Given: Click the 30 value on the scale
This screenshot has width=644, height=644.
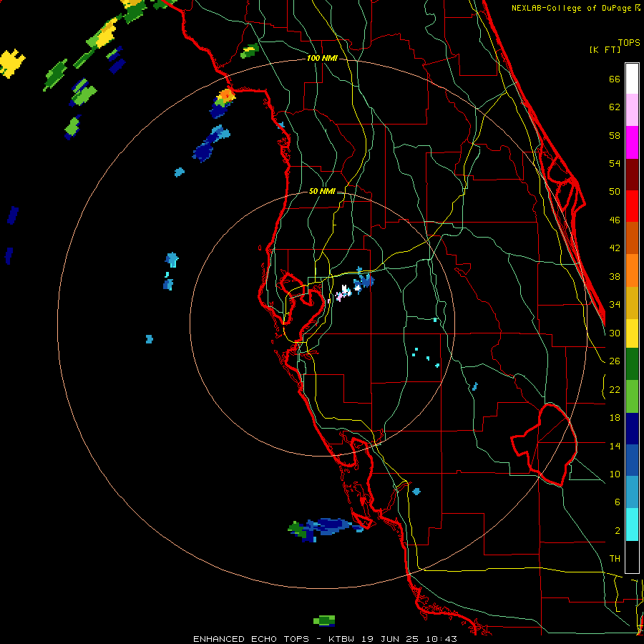Looking at the screenshot, I should coord(615,333).
